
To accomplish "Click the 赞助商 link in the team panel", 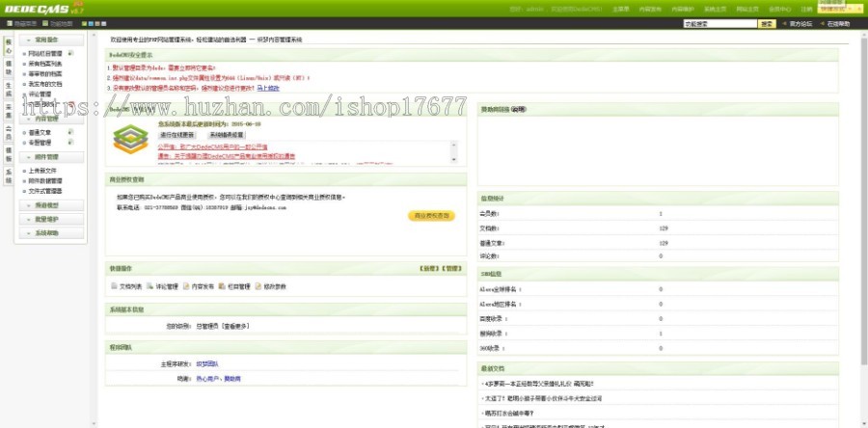I will (232, 379).
